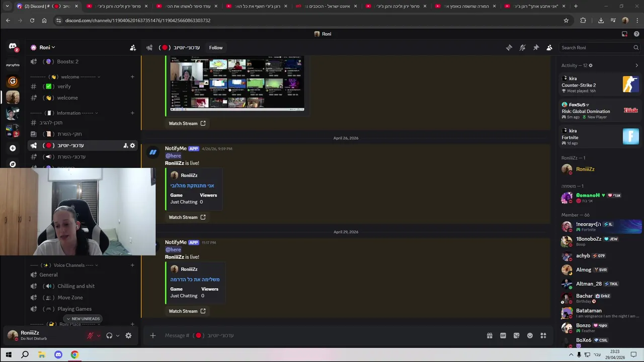Open gift picker in message bar

point(490,335)
